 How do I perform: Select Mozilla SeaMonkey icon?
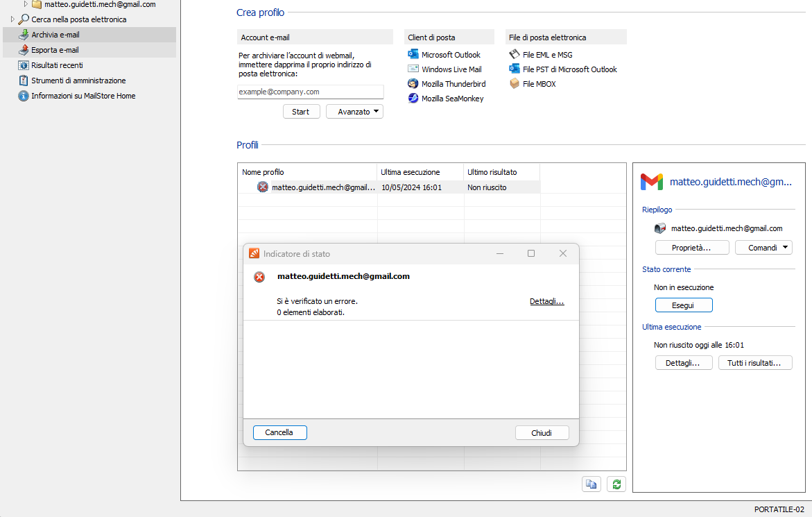pyautogui.click(x=413, y=99)
